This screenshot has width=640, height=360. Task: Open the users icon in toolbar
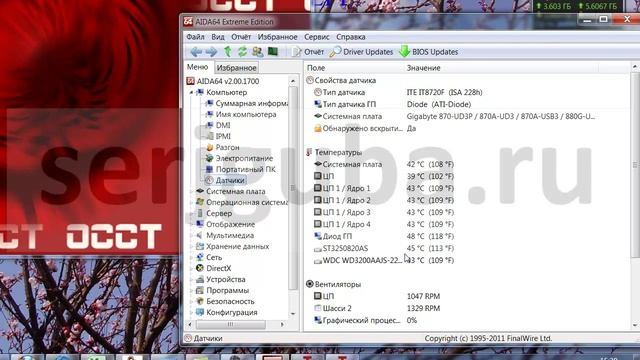tap(258, 51)
